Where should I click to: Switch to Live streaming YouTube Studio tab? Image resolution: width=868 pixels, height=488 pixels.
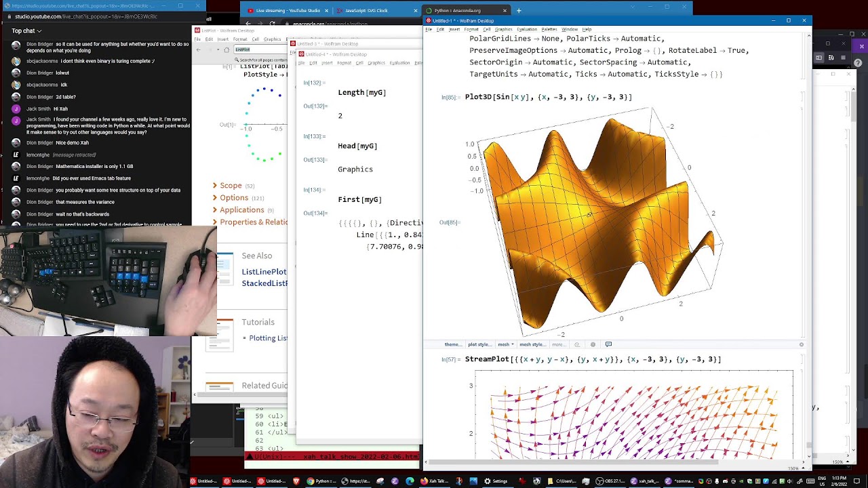(x=288, y=11)
